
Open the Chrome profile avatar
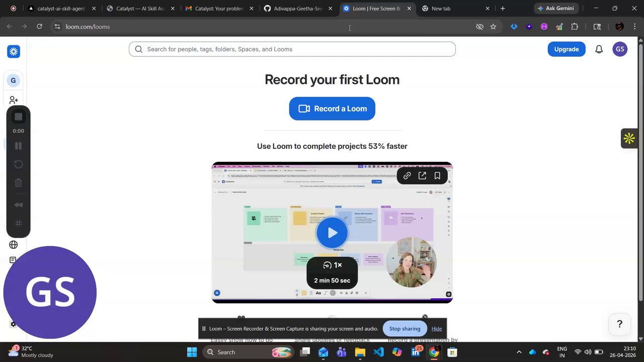pos(619,27)
